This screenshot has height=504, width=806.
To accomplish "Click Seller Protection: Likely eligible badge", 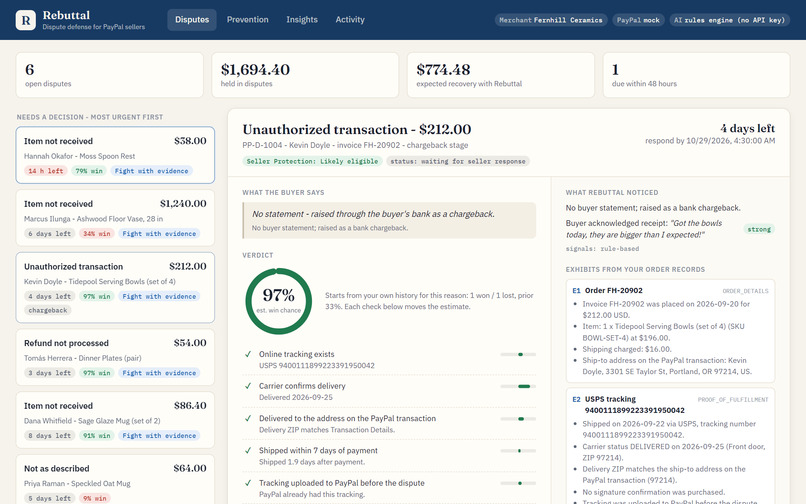I will point(312,161).
